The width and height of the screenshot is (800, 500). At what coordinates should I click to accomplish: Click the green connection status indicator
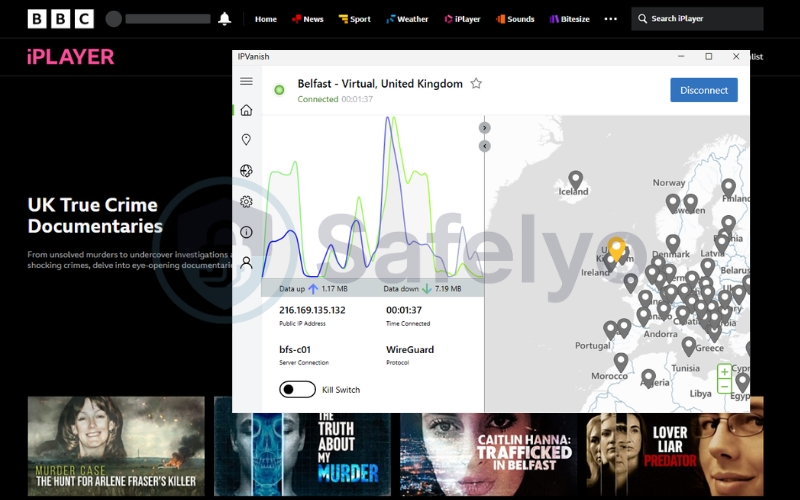point(279,90)
